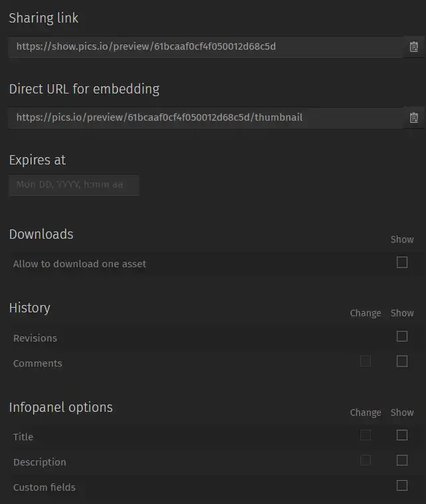The image size is (426, 504).
Task: Click the Sharing link URL field
Action: (x=206, y=46)
